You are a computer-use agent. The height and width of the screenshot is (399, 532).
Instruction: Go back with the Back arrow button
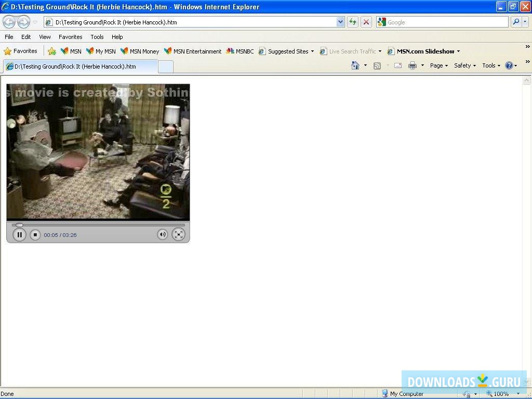[x=9, y=22]
